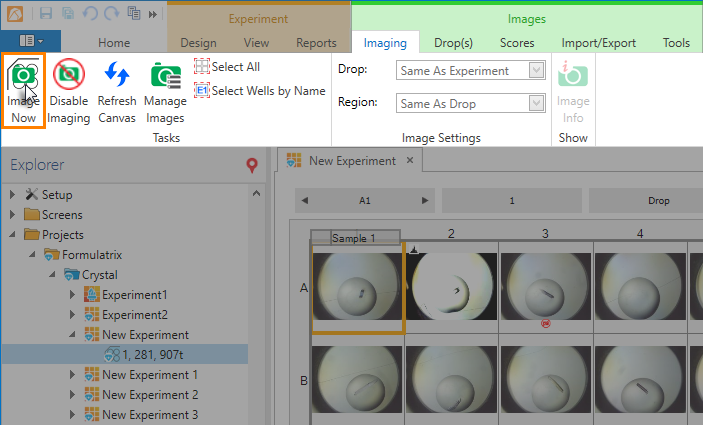Click the disabled imaging marker under A3
Screen dimensions: 703x425
(546, 323)
